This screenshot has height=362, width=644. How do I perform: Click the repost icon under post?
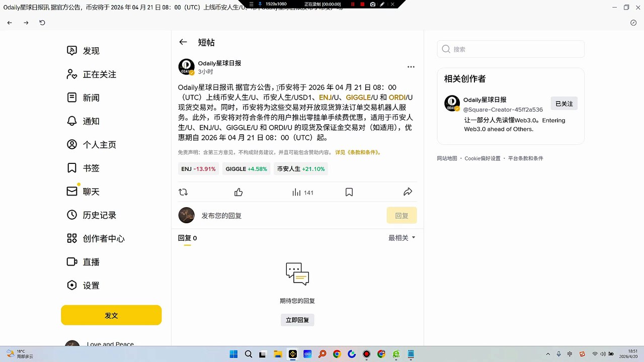(x=183, y=192)
